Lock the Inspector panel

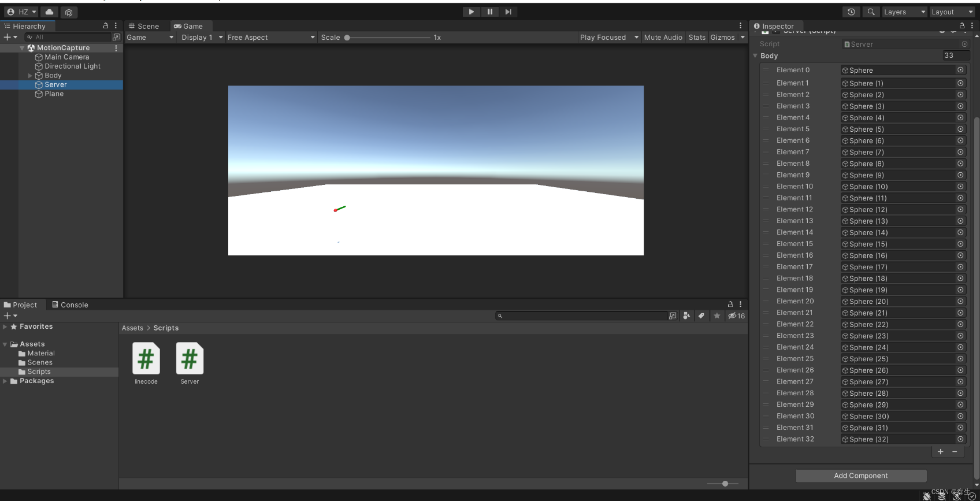pyautogui.click(x=962, y=26)
